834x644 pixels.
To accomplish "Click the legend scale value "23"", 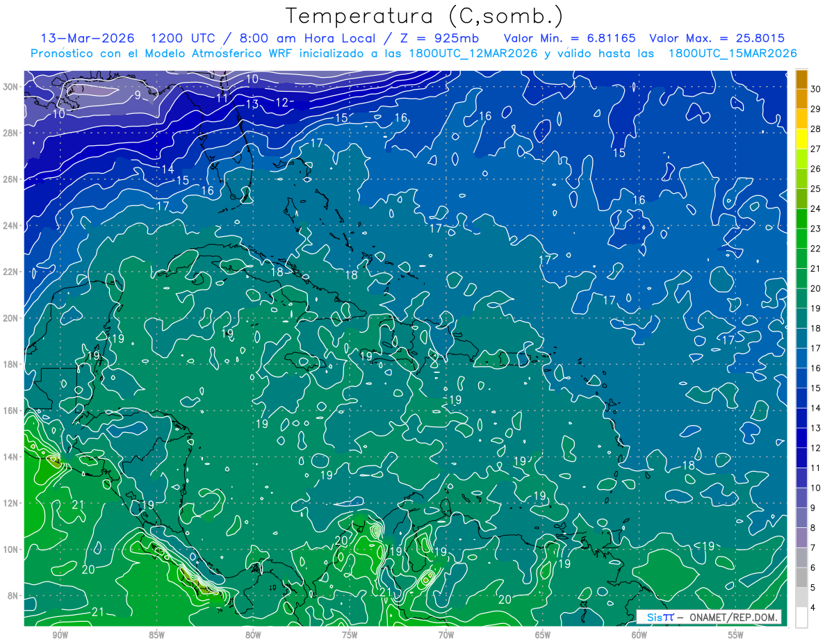I will coord(816,229).
